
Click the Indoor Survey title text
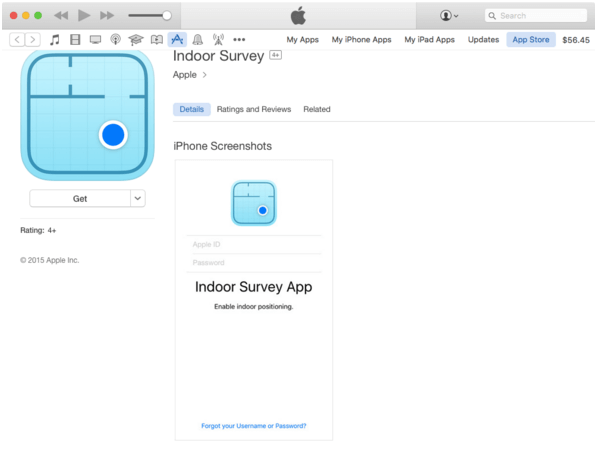click(x=218, y=56)
